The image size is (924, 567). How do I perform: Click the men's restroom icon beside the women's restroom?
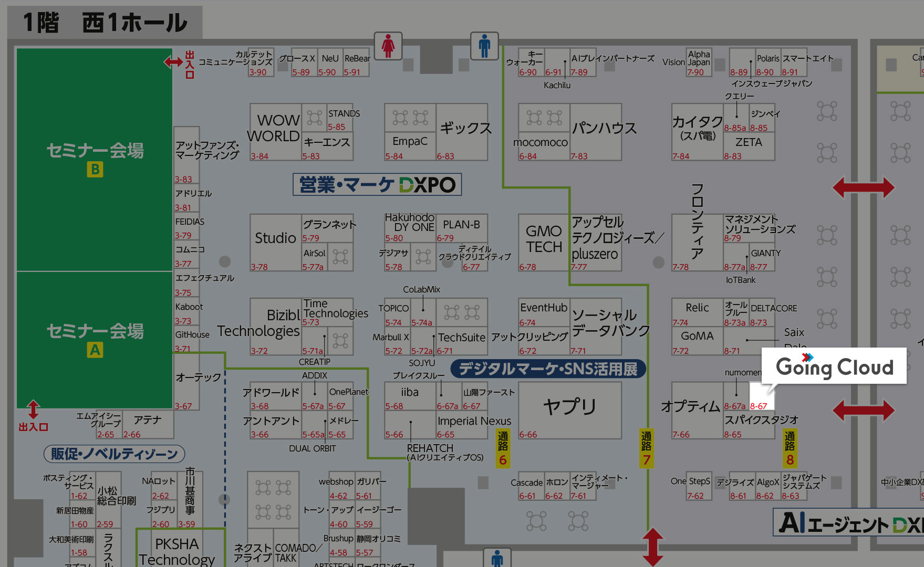pos(484,46)
